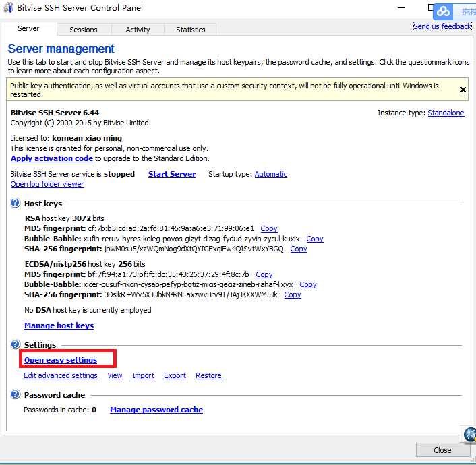The height and width of the screenshot is (465, 476).
Task: Minimize the Control Panel window
Action: point(401,7)
